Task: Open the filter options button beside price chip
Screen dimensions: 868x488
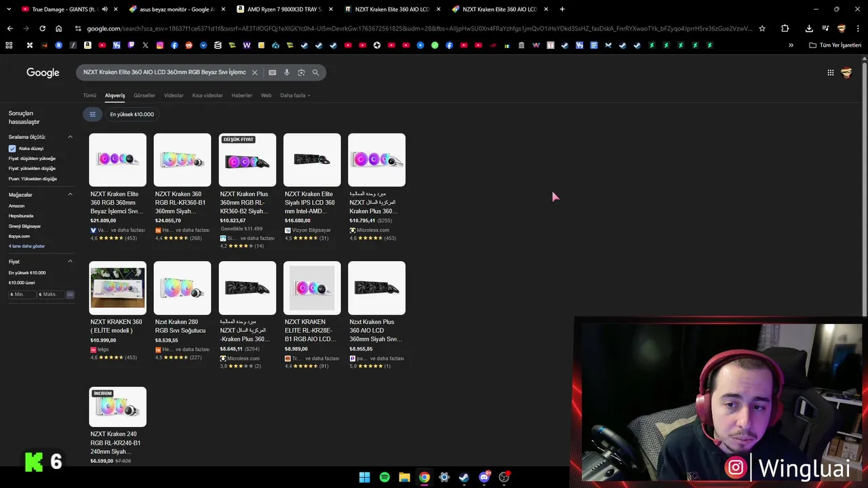Action: 92,114
